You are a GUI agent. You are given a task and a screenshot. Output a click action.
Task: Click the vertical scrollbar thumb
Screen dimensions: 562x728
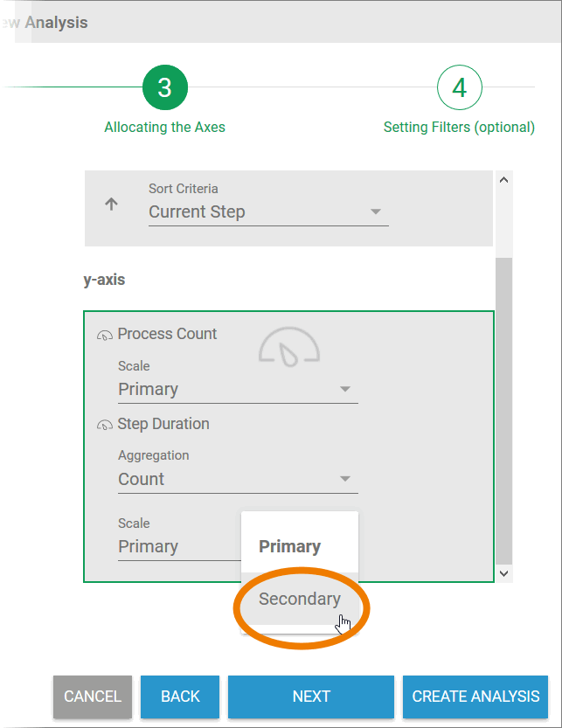point(503,409)
